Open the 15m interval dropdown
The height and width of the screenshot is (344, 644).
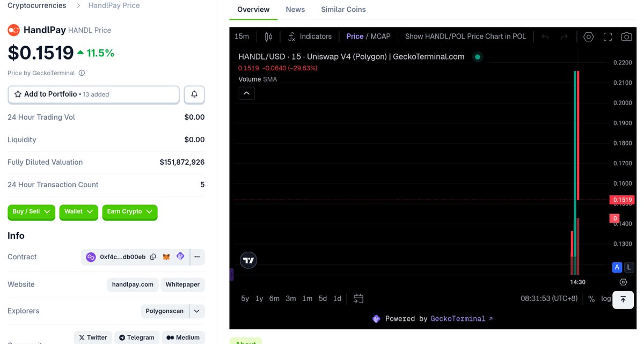coord(242,36)
